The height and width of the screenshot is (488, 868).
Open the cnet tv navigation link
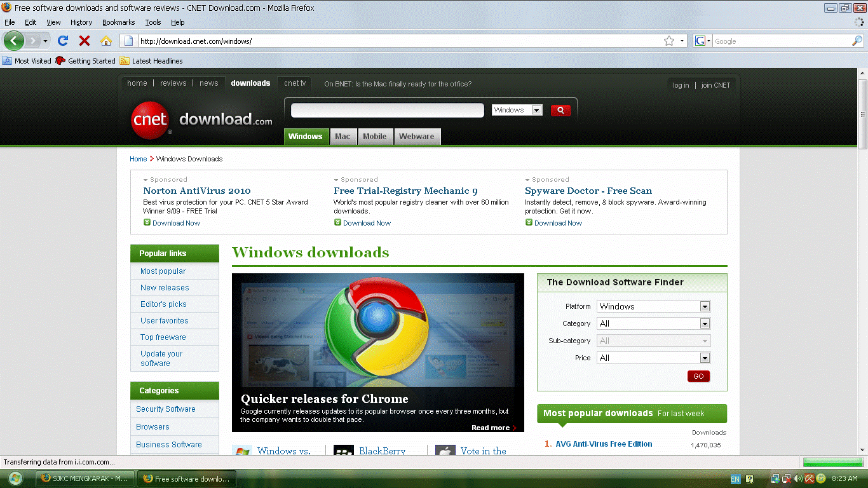coord(295,83)
